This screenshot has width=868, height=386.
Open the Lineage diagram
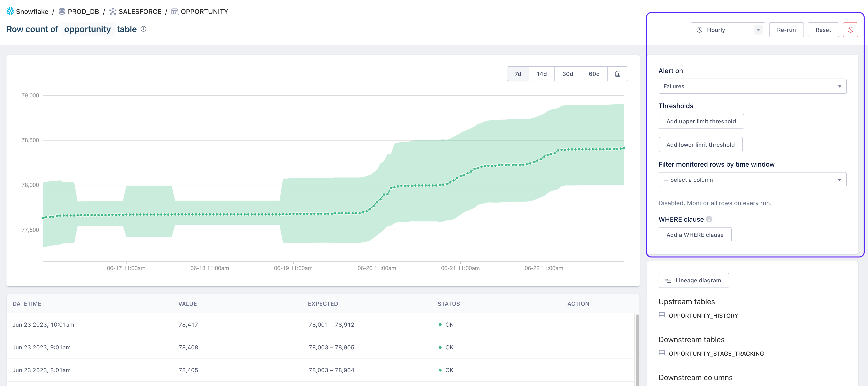[x=693, y=280]
